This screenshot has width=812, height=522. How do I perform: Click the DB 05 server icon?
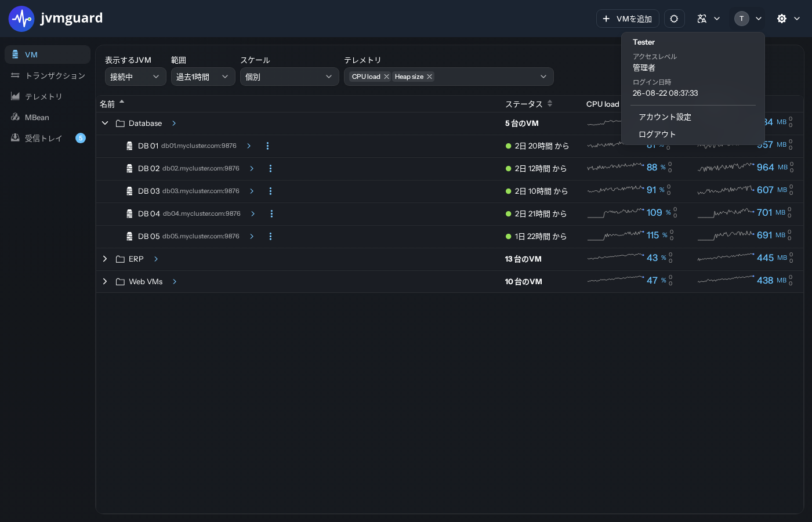click(129, 237)
